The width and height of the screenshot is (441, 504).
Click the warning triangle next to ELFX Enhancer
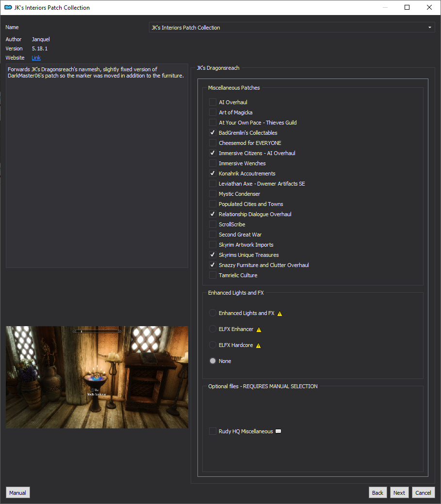pyautogui.click(x=259, y=330)
